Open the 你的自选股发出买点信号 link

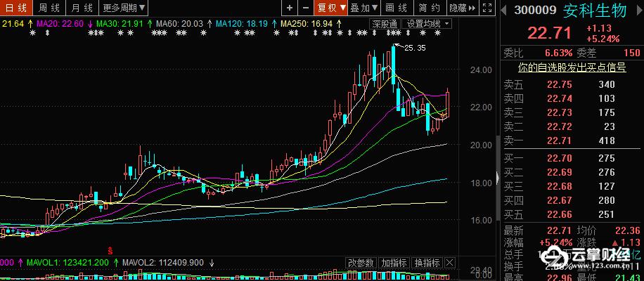[x=572, y=67]
